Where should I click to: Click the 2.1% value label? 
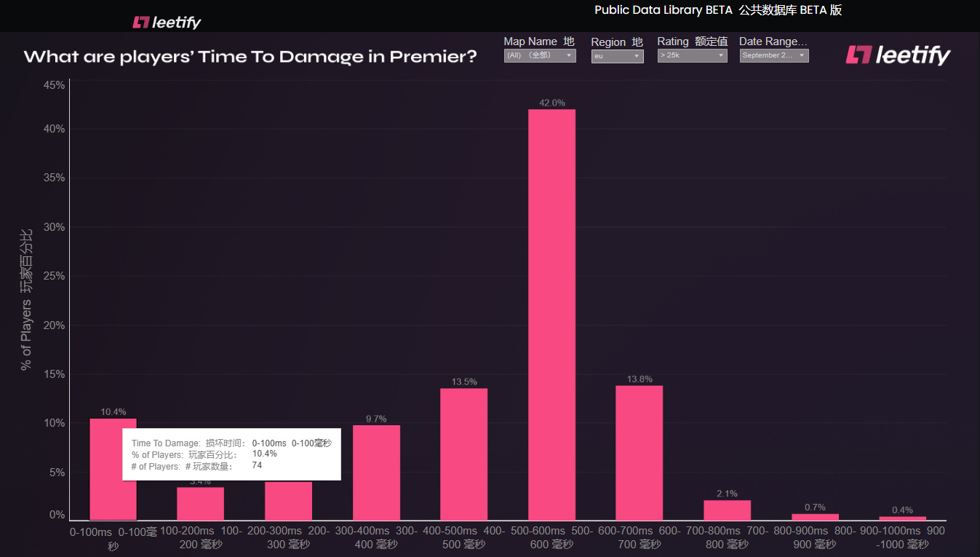coord(727,494)
